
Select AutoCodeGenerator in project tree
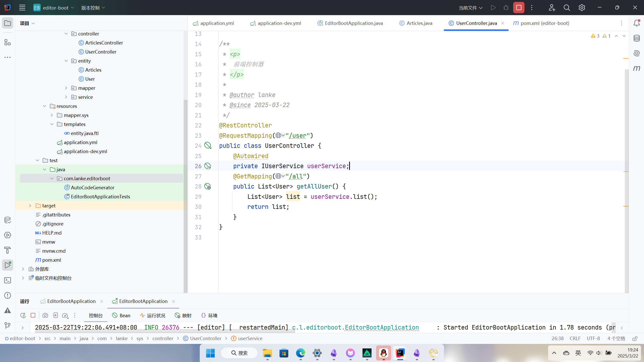93,188
